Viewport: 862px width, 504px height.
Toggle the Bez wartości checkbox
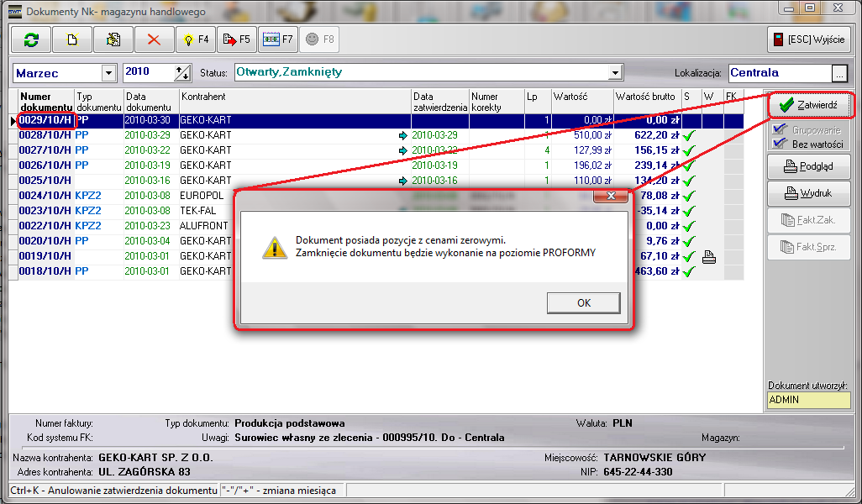779,144
